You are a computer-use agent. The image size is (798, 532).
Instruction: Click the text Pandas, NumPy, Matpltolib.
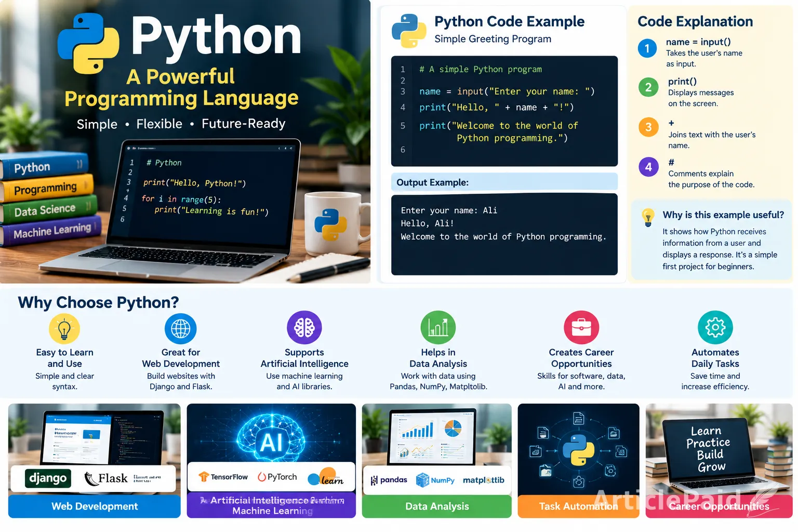coord(438,387)
